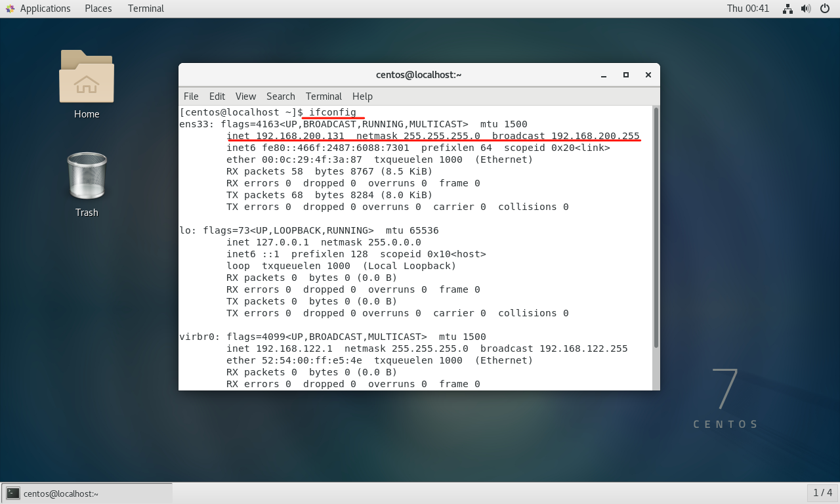840x504 pixels.
Task: Click the Local Loopback text
Action: (x=409, y=266)
